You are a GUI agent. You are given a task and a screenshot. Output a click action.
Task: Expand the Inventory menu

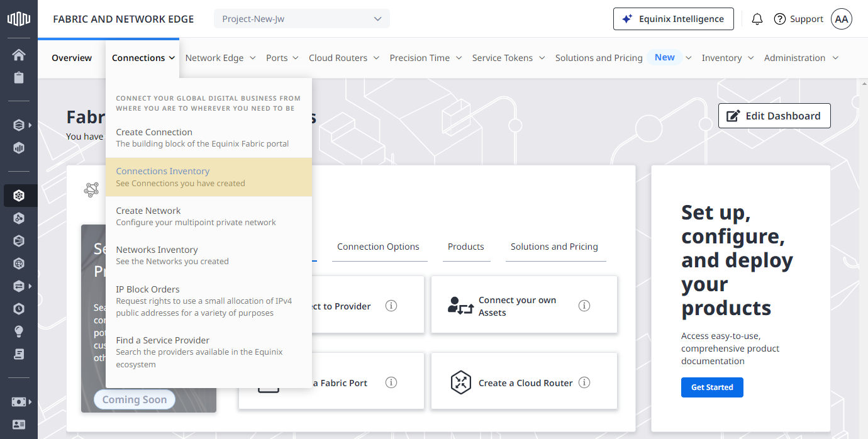coord(728,58)
